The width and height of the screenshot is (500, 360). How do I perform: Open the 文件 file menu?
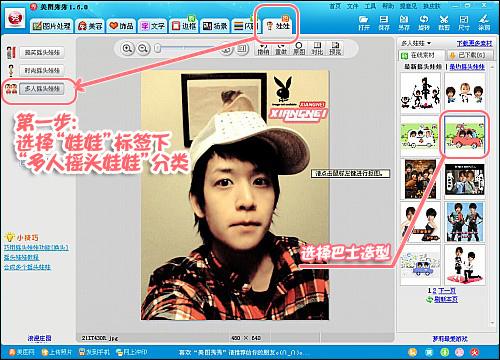point(352,6)
